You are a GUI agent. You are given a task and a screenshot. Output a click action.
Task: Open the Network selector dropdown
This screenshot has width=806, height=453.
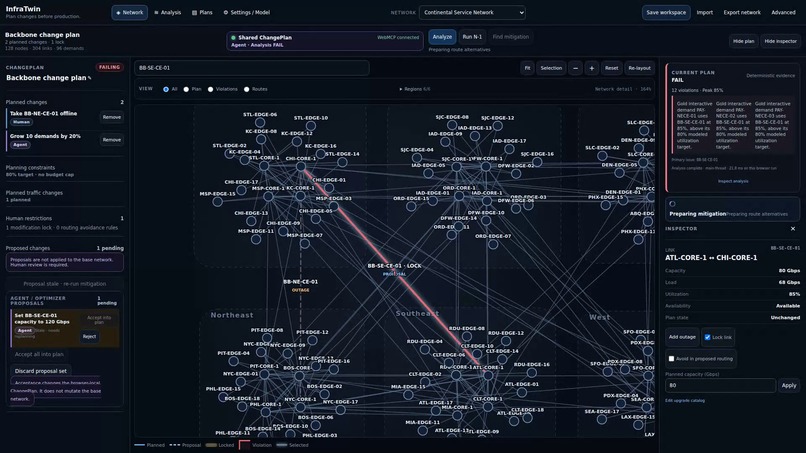click(472, 12)
